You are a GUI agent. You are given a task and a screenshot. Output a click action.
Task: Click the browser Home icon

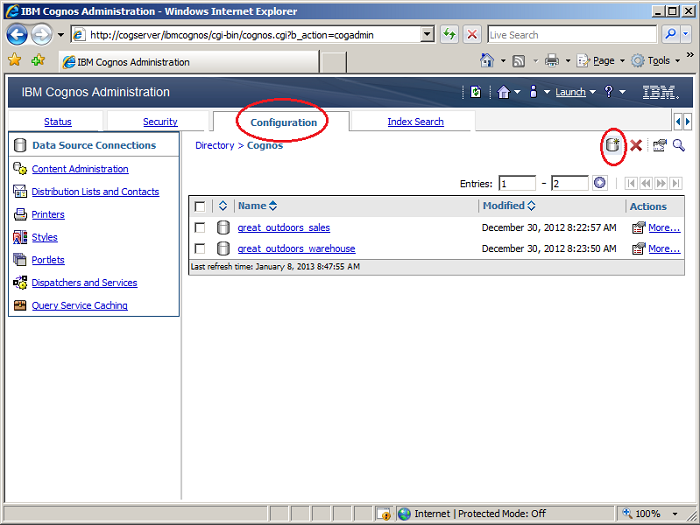[487, 60]
